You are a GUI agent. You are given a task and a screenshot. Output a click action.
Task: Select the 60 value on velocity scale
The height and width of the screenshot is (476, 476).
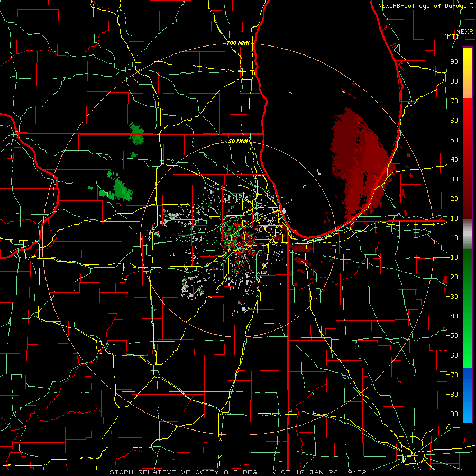tap(454, 120)
